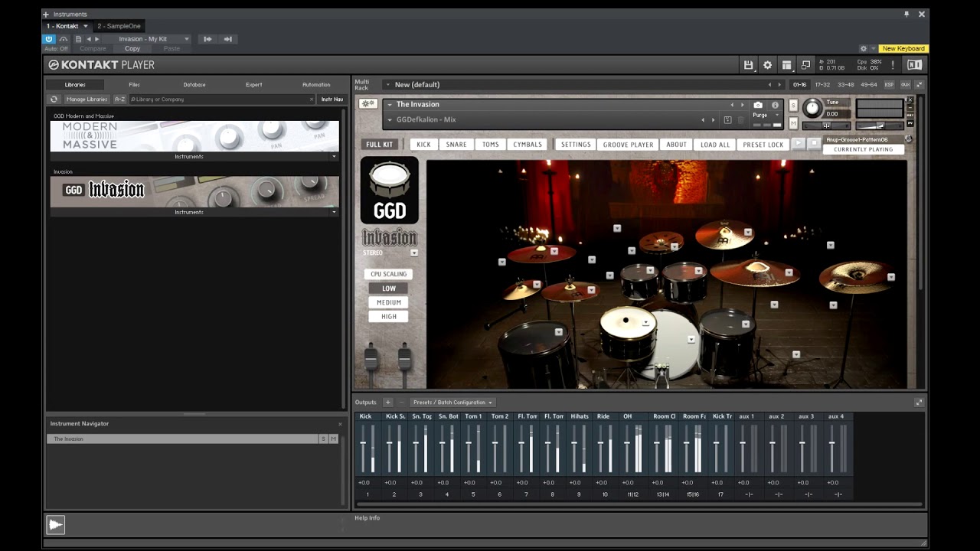Click the Manage Libraries button
Screen dimensions: 980x551
87,99
